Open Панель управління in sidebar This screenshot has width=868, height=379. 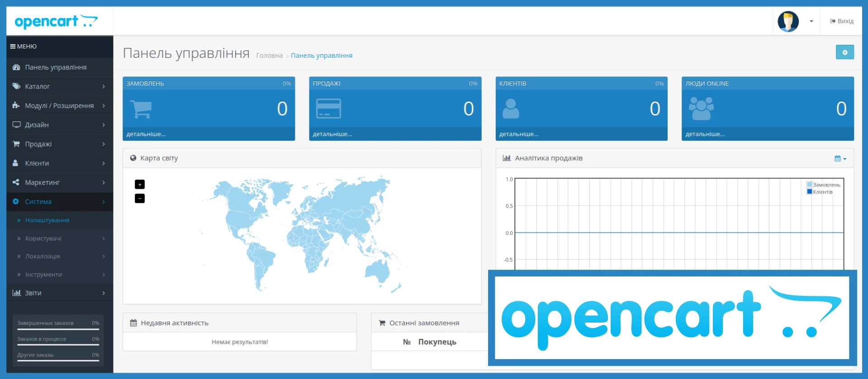pos(60,67)
